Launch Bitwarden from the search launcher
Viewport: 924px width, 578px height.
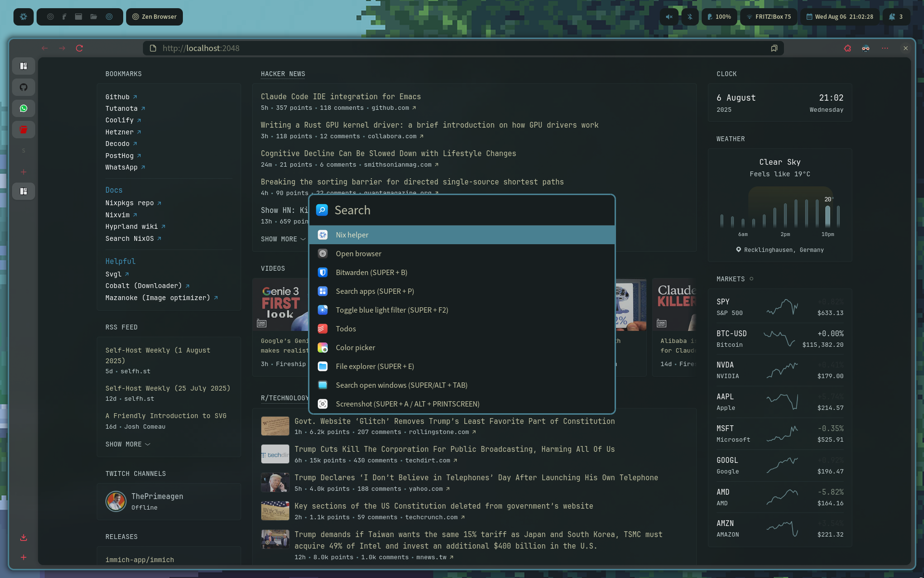[371, 272]
